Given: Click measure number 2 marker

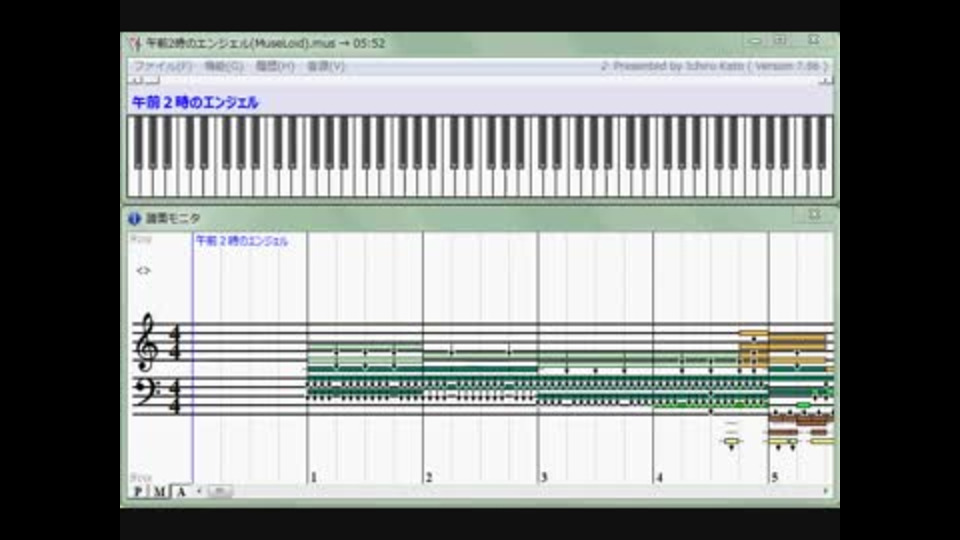Looking at the screenshot, I should (429, 477).
